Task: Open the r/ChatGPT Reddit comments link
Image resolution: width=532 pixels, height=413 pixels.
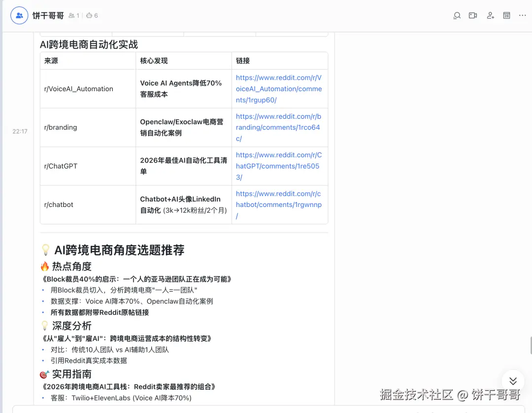Action: tap(278, 166)
